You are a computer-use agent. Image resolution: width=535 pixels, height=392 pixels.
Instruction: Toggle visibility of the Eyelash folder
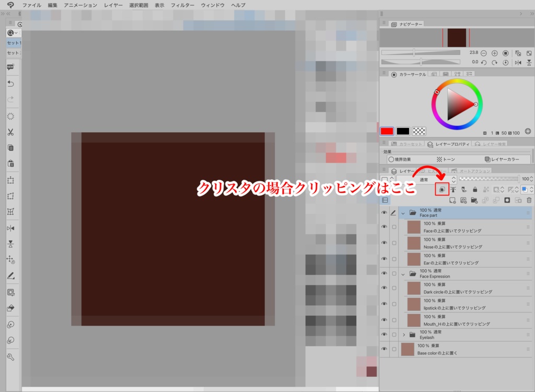coord(385,333)
